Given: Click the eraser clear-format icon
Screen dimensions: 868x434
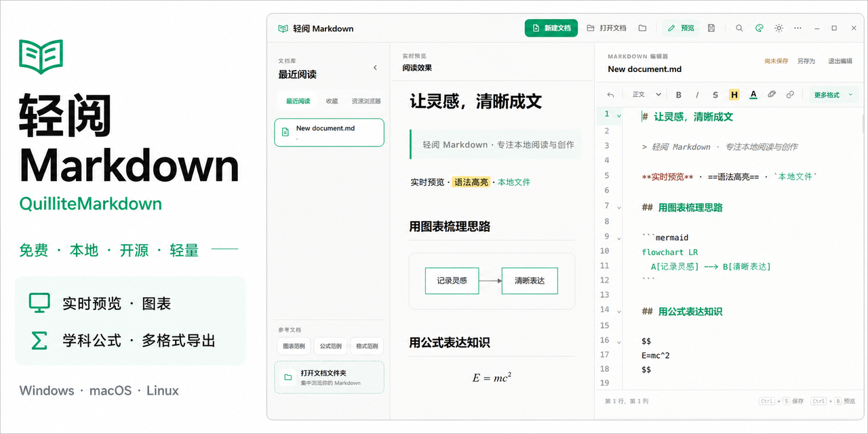Looking at the screenshot, I should [x=772, y=95].
